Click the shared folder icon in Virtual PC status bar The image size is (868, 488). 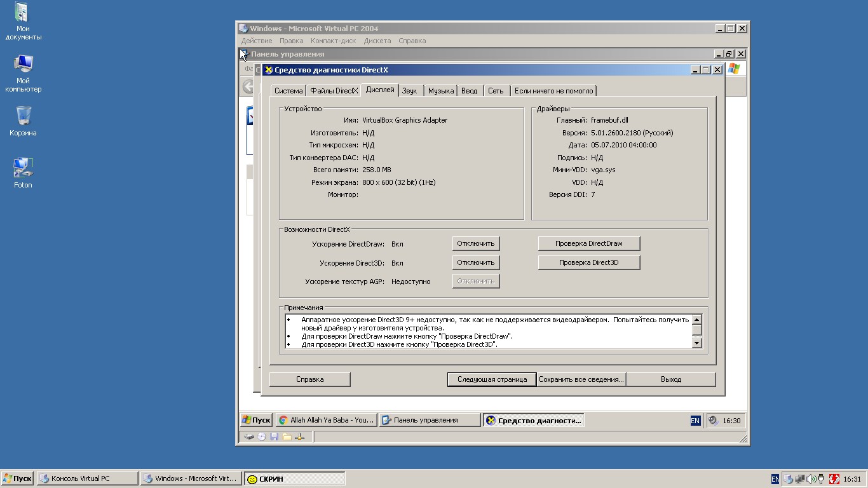287,437
